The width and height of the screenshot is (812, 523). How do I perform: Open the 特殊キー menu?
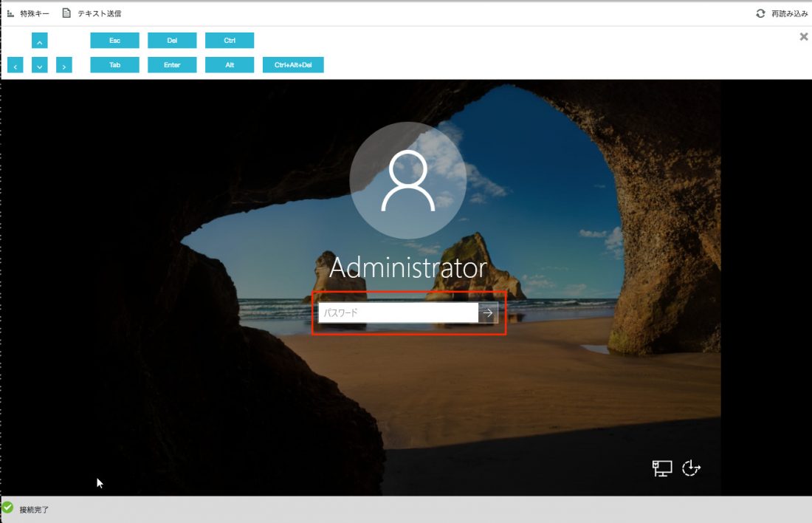click(x=28, y=13)
